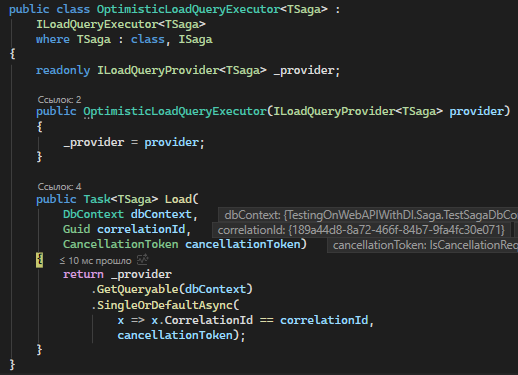Click the "readonly" keyword
The width and height of the screenshot is (518, 375).
[x=63, y=70]
